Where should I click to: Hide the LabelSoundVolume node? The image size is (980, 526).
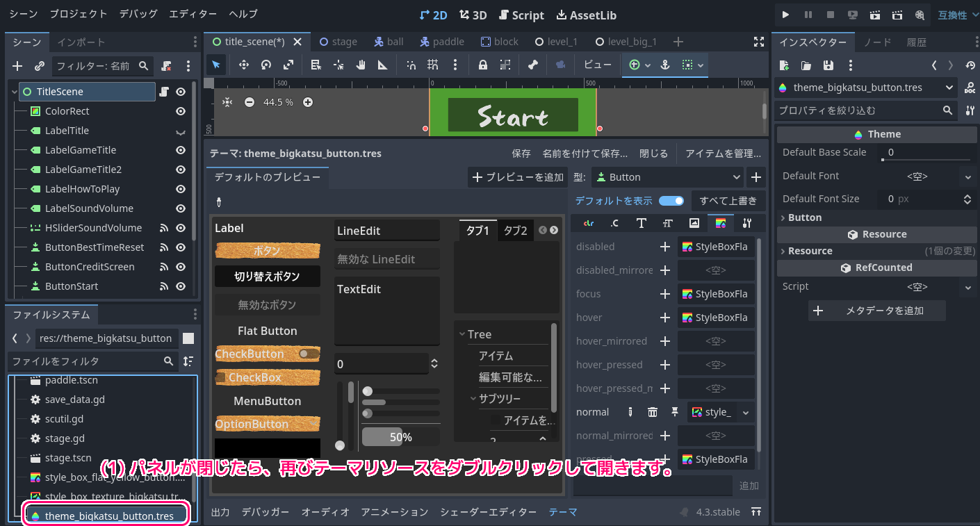[x=181, y=208]
